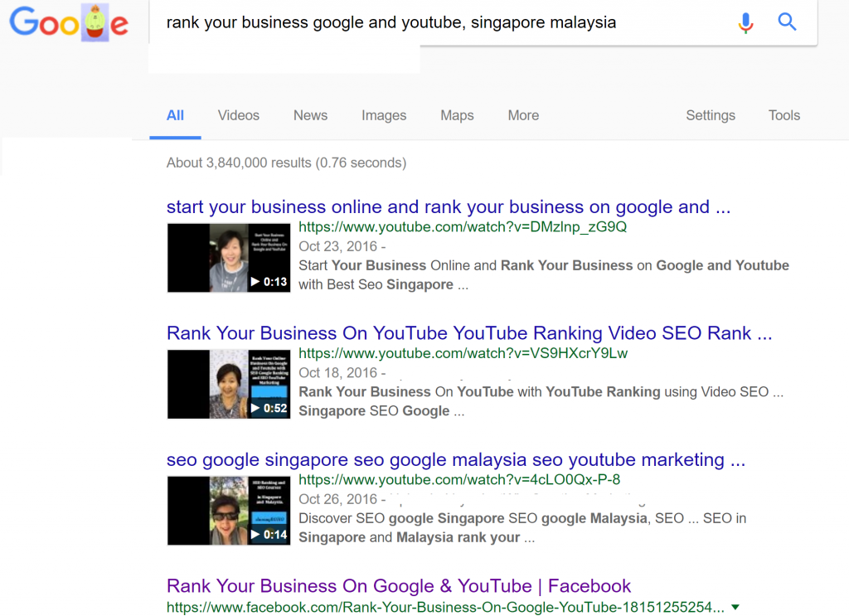849x616 pixels.
Task: Expand the Facebook result dropdown arrow
Action: (x=735, y=608)
